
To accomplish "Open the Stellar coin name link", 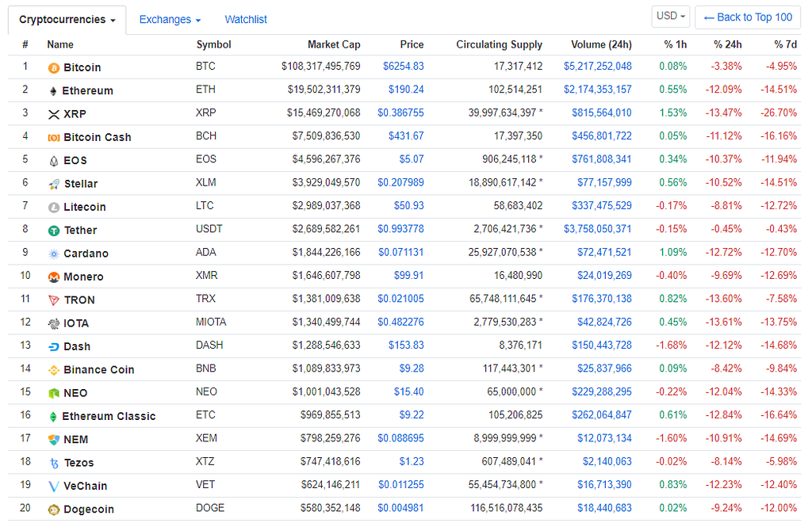I will point(81,184).
